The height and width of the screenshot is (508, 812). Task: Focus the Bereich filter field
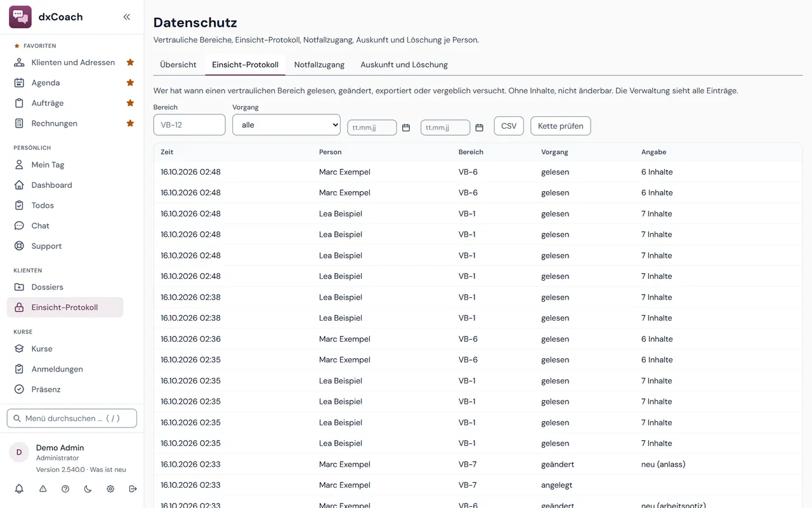pos(189,125)
